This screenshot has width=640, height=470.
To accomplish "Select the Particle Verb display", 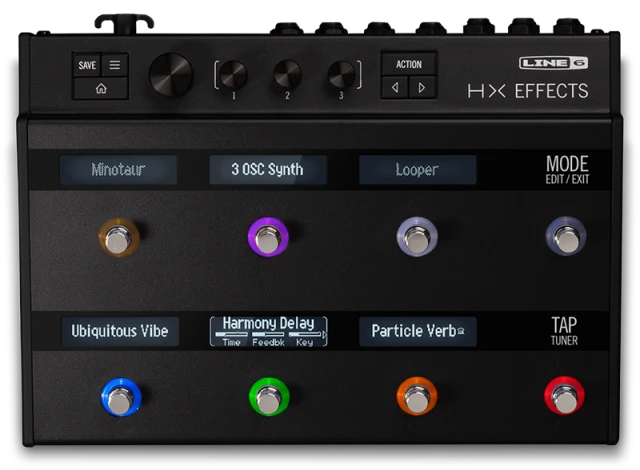I will click(x=418, y=331).
